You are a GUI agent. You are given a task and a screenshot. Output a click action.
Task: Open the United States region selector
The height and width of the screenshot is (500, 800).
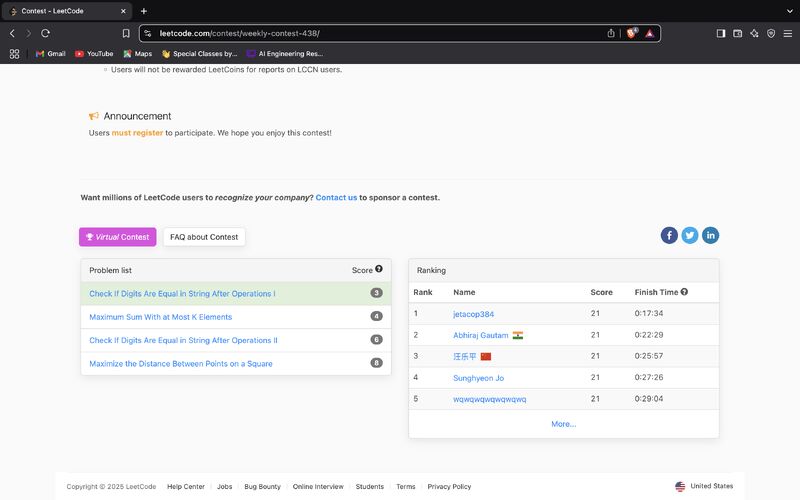(704, 486)
